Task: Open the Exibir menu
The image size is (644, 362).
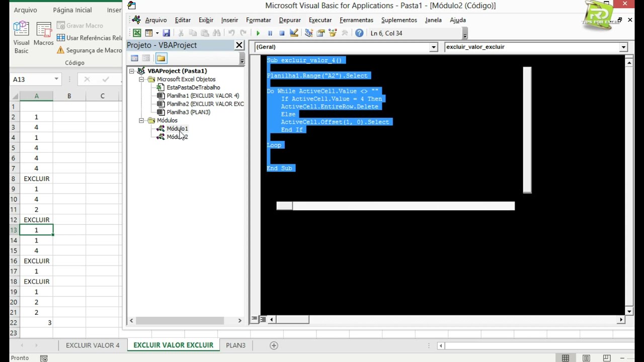Action: click(x=206, y=20)
